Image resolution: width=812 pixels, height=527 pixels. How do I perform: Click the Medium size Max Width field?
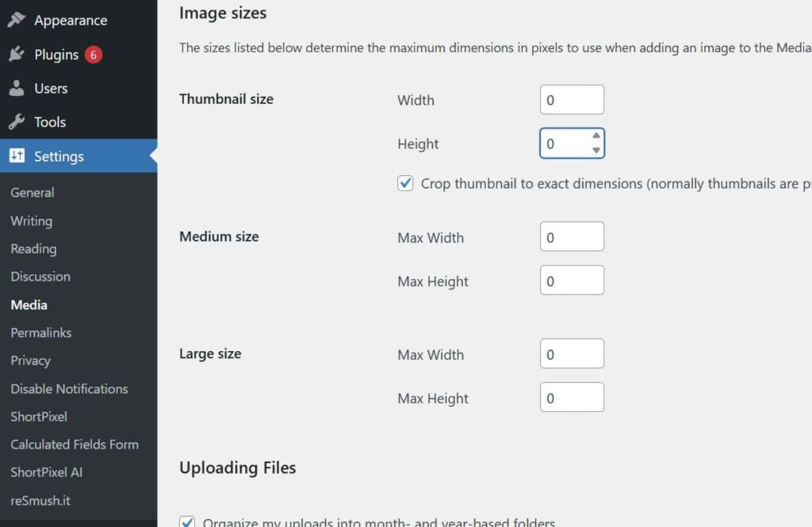[572, 237]
